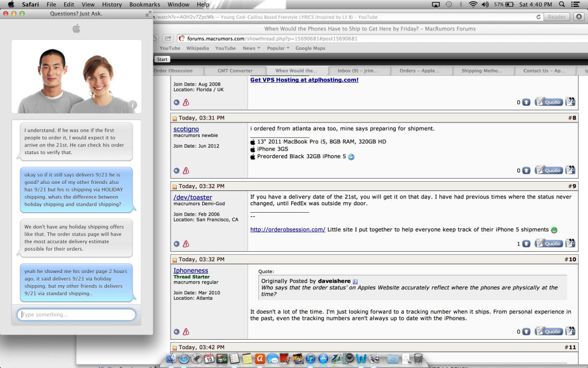Click the online status icon under scotigno

(176, 170)
